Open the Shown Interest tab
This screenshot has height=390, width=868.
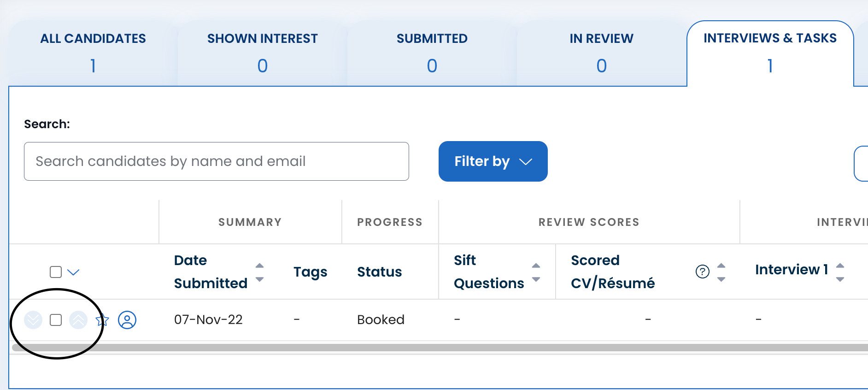pyautogui.click(x=262, y=52)
